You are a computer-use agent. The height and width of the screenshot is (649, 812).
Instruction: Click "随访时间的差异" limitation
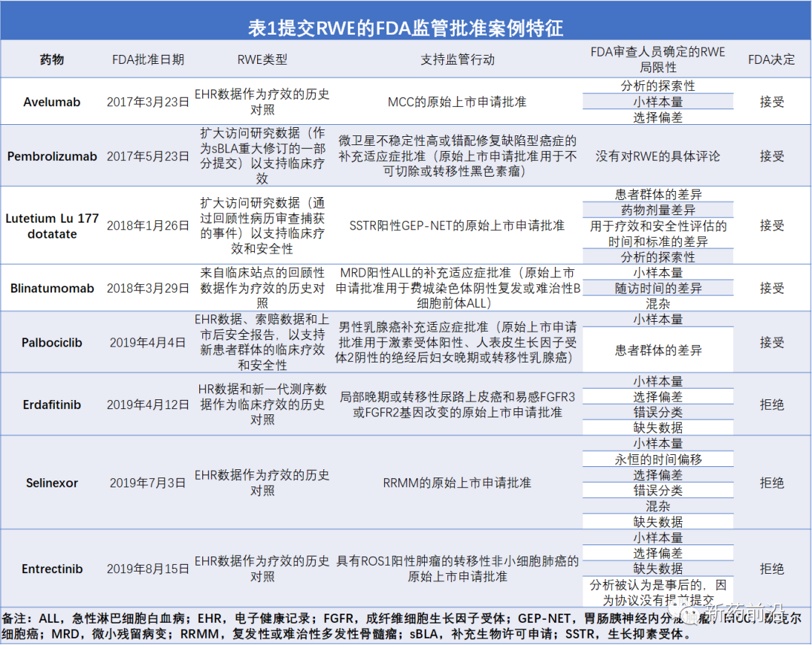(658, 289)
